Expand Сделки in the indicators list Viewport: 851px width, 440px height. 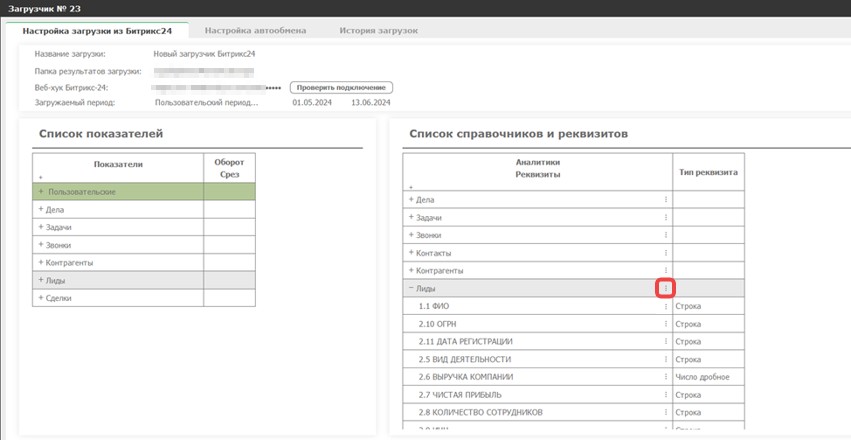tap(41, 298)
